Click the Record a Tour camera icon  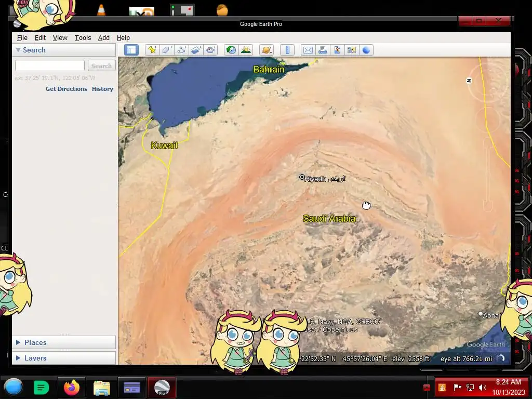211,50
